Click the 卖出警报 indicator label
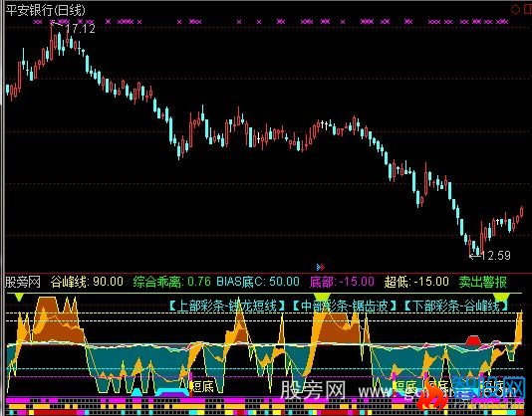This screenshot has height=416, width=532. click(x=483, y=282)
